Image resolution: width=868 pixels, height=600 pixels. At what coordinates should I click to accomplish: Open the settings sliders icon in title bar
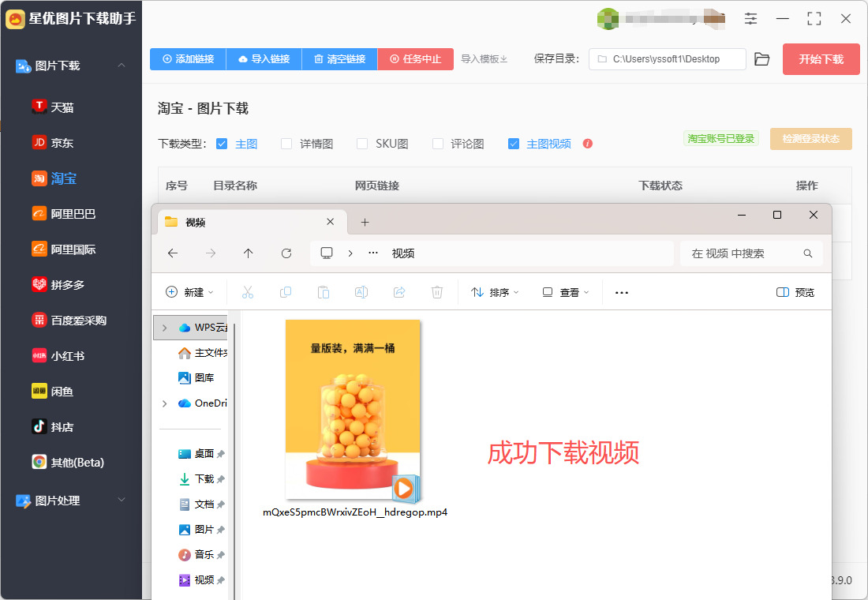750,18
